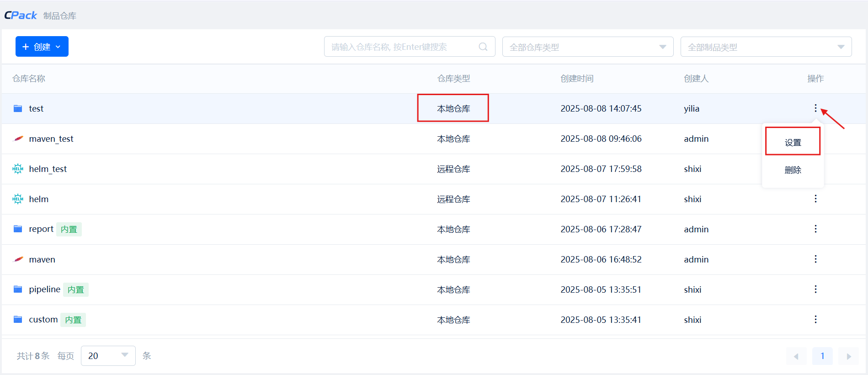Viewport: 868px width, 375px height.
Task: Click the CPack logo
Action: coord(21,16)
